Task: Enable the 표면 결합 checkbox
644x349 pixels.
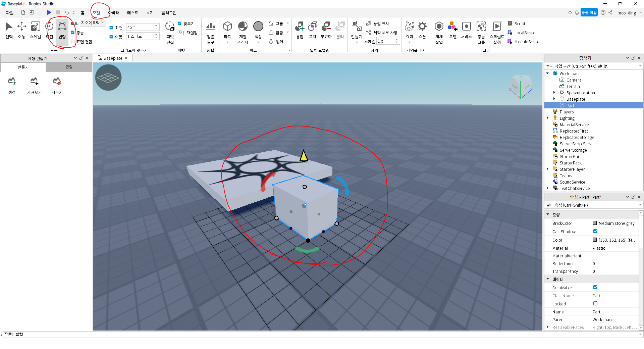Action: (x=73, y=42)
